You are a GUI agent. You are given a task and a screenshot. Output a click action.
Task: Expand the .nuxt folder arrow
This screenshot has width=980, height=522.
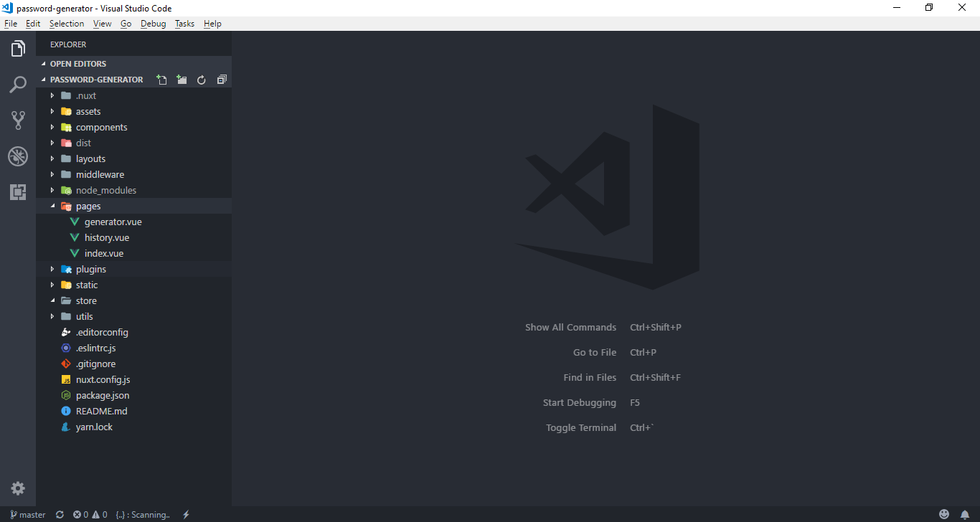(52, 95)
